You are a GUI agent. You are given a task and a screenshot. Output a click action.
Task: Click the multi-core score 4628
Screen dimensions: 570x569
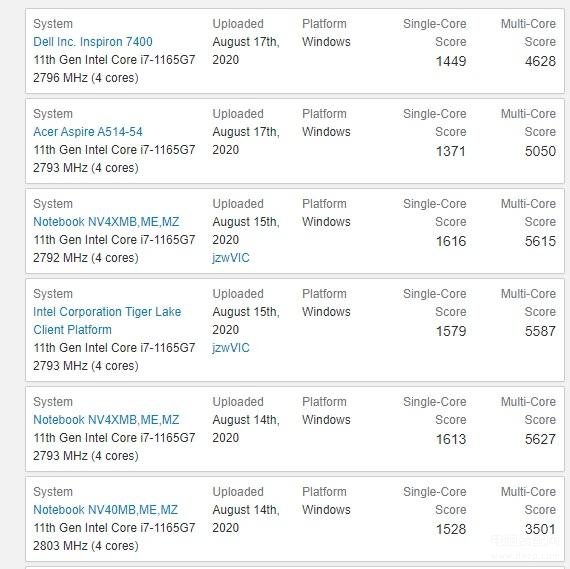coord(540,61)
